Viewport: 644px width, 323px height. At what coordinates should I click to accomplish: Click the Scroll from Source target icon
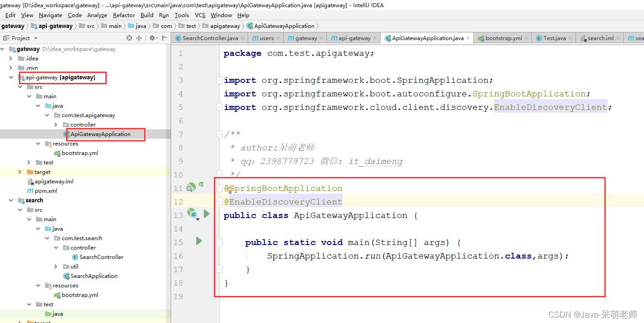(129, 38)
